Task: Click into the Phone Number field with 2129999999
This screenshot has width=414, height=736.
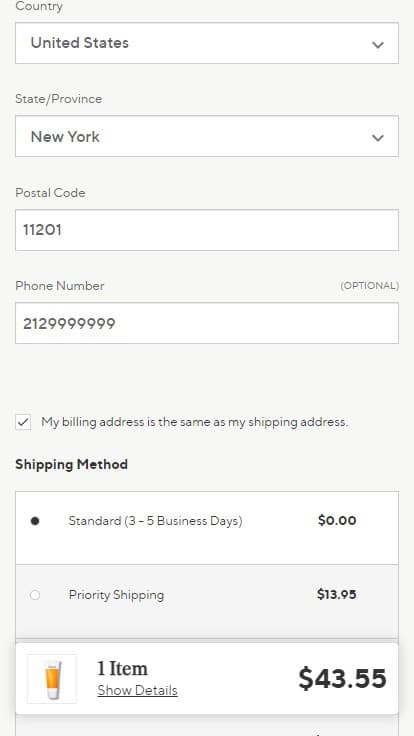Action: [207, 323]
